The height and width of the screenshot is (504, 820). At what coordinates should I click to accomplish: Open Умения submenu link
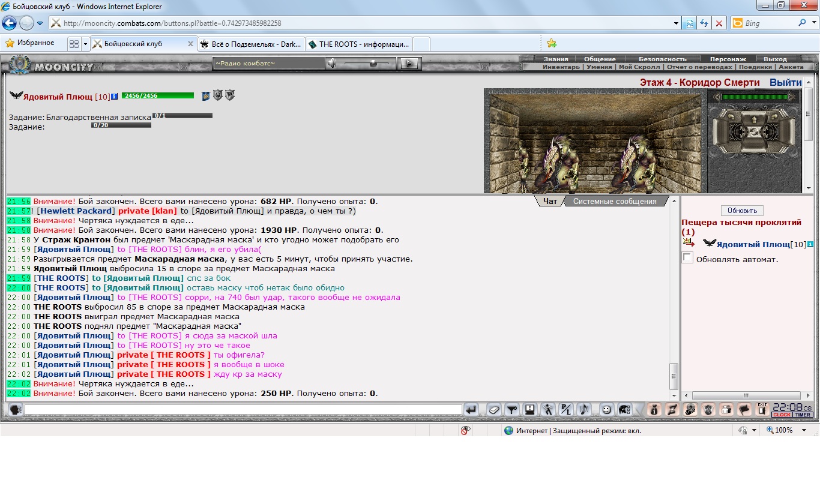point(599,67)
